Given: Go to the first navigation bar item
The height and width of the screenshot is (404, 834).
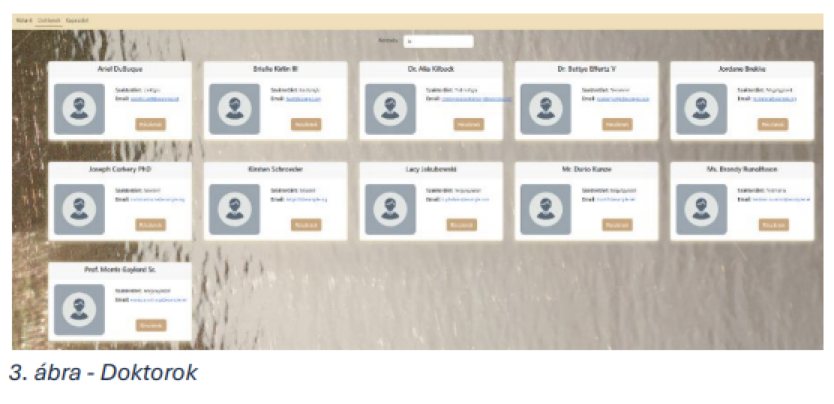Looking at the screenshot, I should pyautogui.click(x=24, y=20).
